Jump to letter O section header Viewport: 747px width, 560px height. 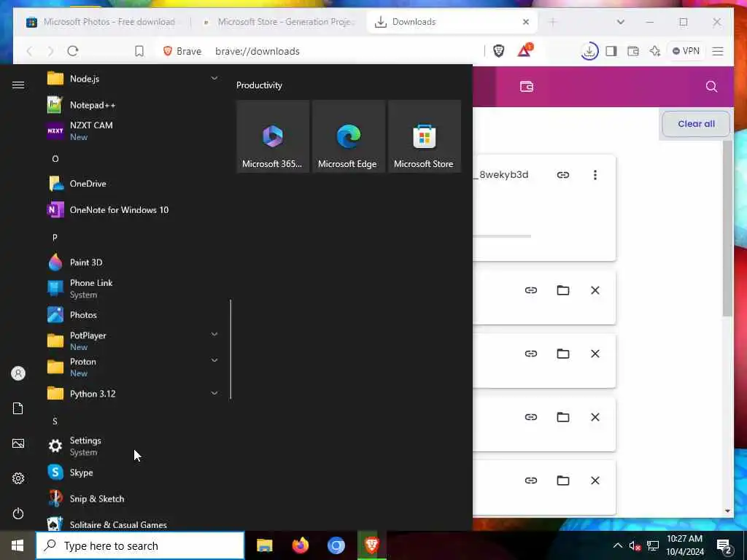55,158
